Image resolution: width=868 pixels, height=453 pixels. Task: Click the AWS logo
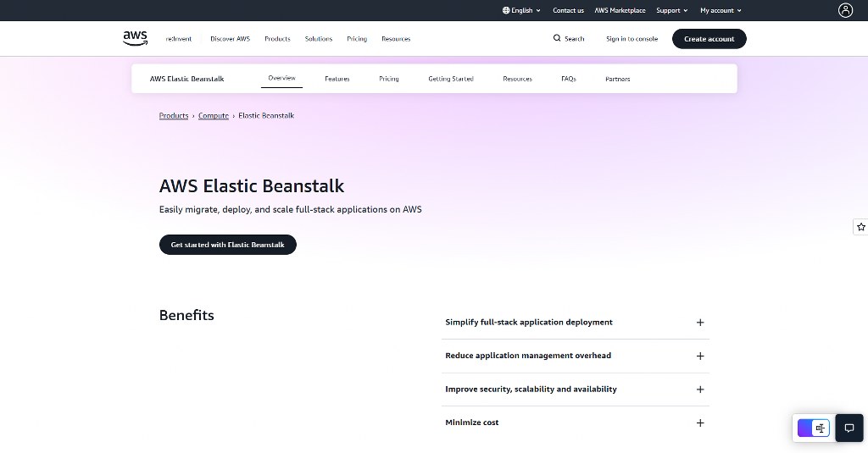(135, 38)
